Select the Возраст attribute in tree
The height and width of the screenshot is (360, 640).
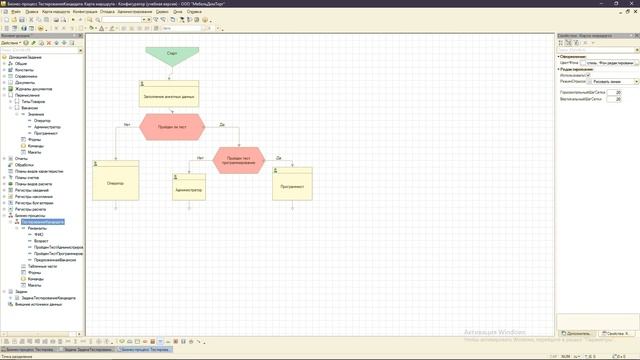click(x=41, y=241)
